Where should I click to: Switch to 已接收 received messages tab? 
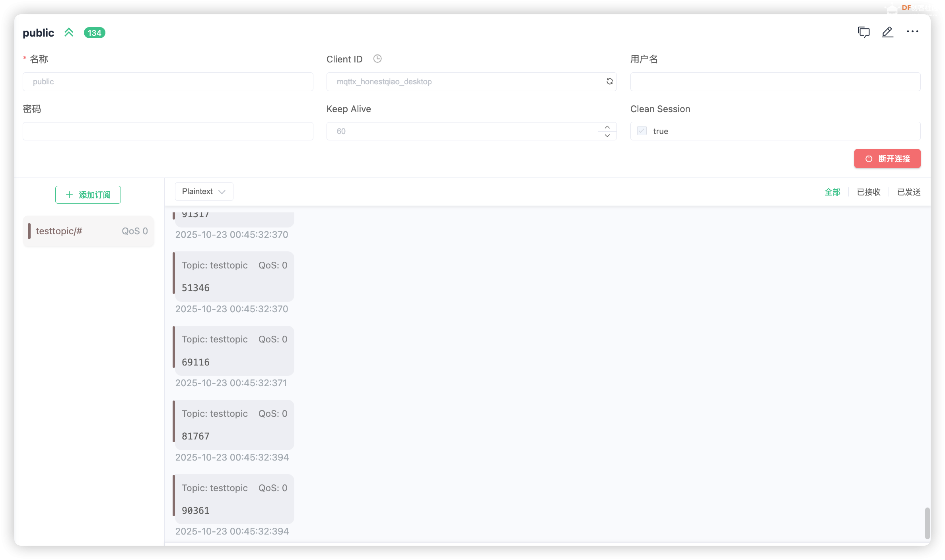868,192
